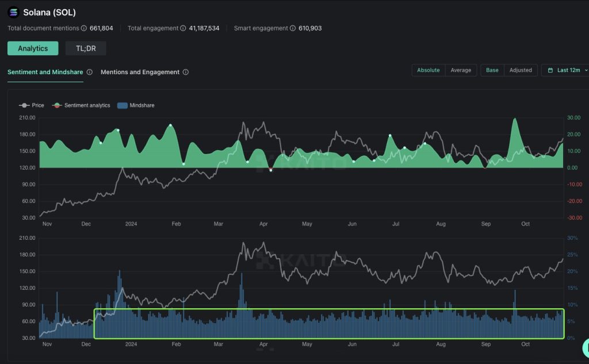This screenshot has width=589, height=364.
Task: Click the -20.00 sentiment axis label
Action: [x=575, y=201]
